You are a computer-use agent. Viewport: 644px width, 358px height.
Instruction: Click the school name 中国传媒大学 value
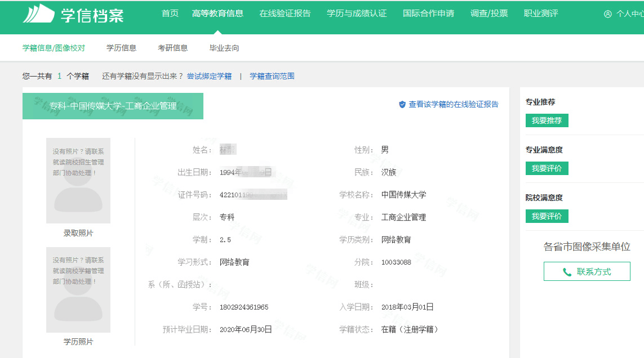point(404,195)
